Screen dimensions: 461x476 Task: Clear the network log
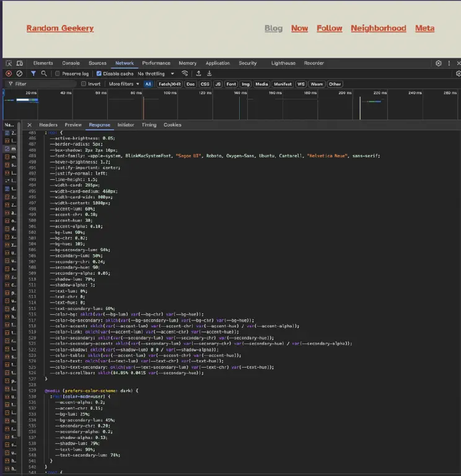19,74
